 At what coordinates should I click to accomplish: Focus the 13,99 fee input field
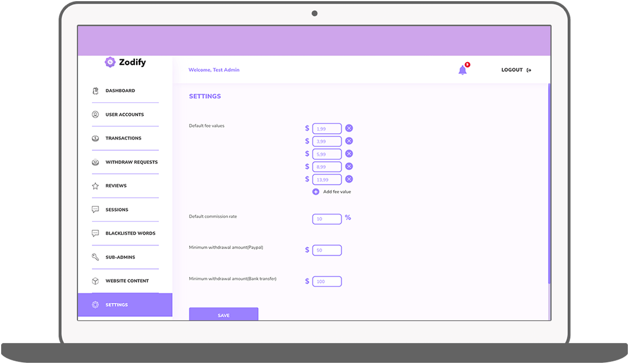coord(327,180)
